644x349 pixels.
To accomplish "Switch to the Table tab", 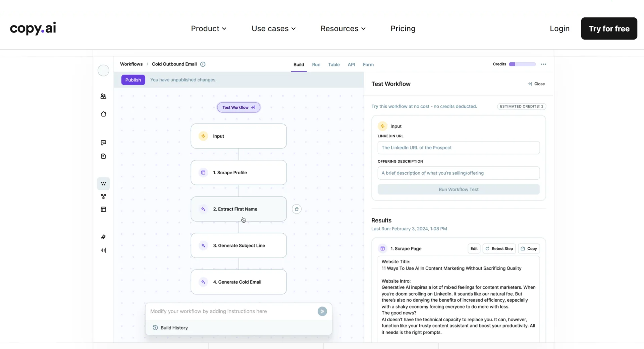I will [x=334, y=64].
